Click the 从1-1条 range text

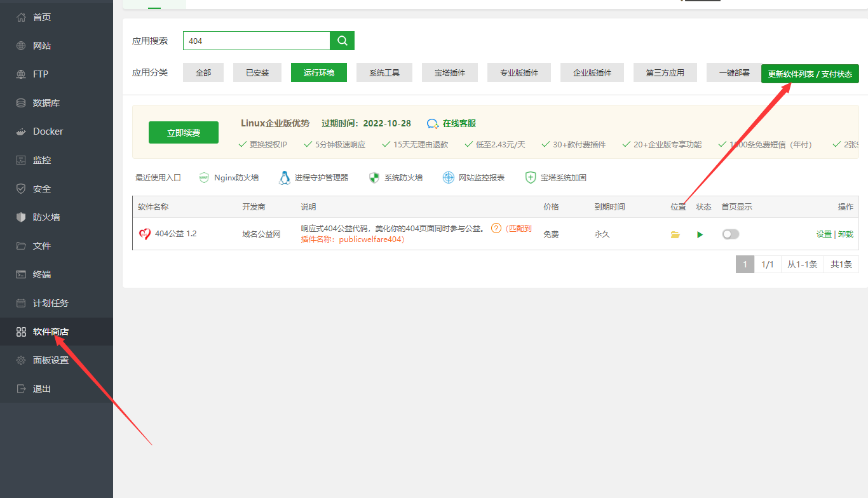click(x=803, y=264)
